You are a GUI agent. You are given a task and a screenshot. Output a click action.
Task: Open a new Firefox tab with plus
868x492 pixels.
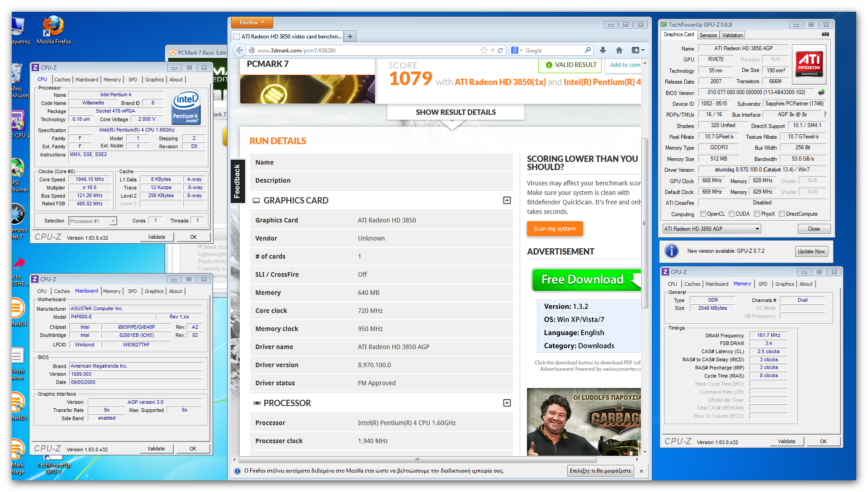(x=350, y=37)
